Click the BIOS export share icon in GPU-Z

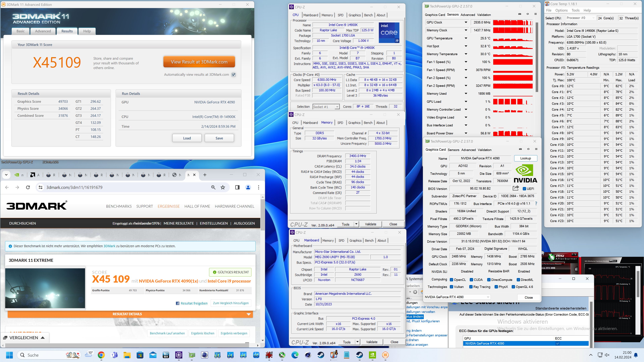coord(516,188)
